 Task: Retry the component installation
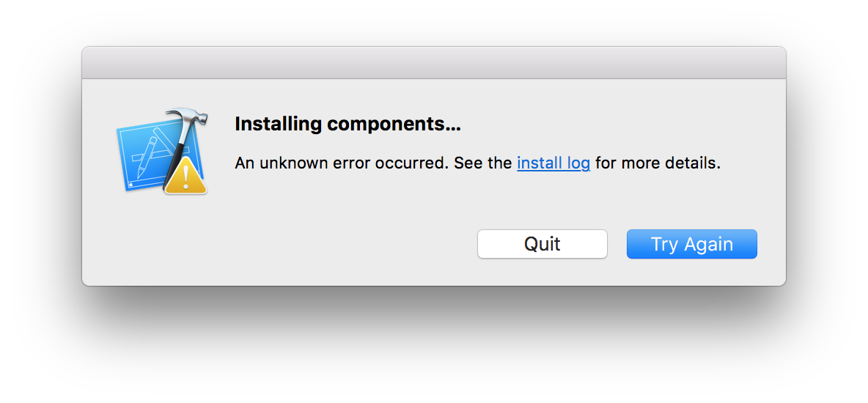tap(691, 244)
